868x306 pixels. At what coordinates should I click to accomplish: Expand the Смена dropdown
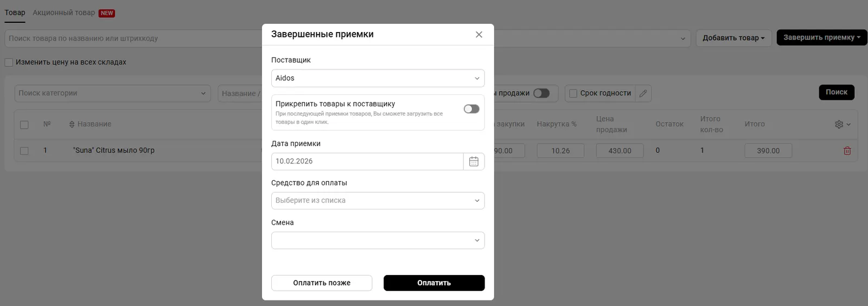click(x=378, y=240)
